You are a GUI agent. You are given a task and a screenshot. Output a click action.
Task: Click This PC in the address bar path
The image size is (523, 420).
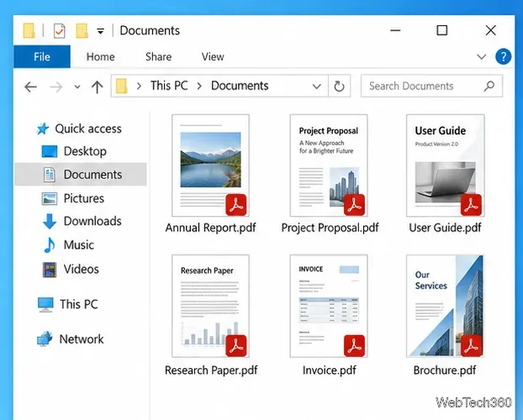169,86
